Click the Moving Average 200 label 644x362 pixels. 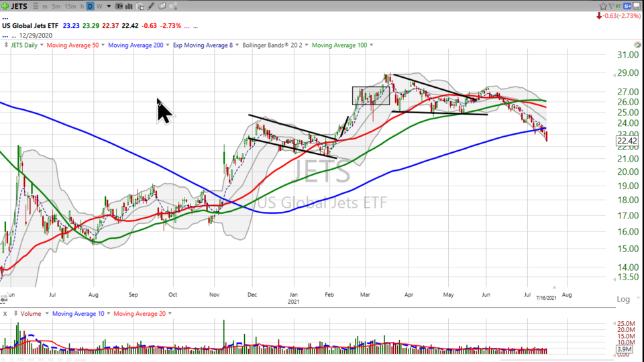(x=136, y=45)
